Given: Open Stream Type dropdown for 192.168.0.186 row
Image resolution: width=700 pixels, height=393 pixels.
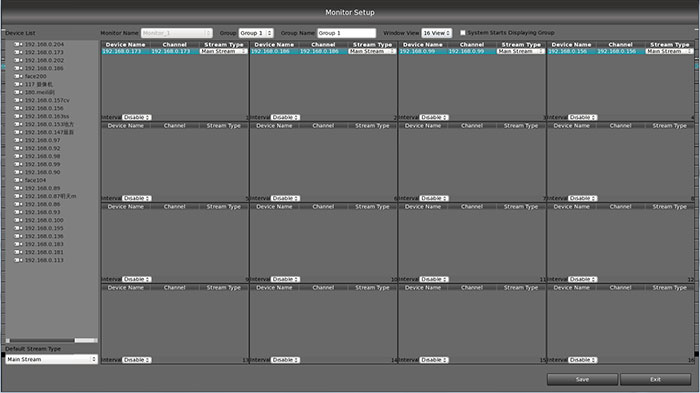Looking at the screenshot, I should (x=372, y=51).
